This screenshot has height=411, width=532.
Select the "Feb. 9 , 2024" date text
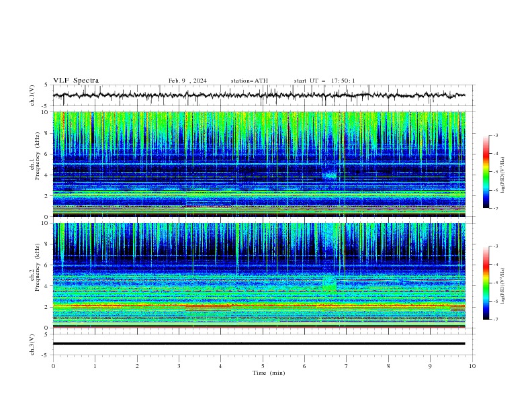click(x=187, y=81)
